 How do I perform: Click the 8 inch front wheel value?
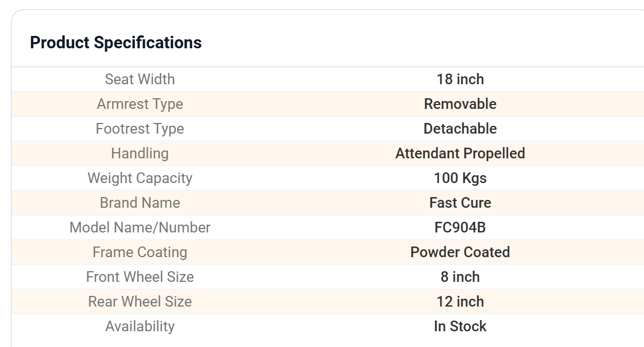(x=460, y=277)
